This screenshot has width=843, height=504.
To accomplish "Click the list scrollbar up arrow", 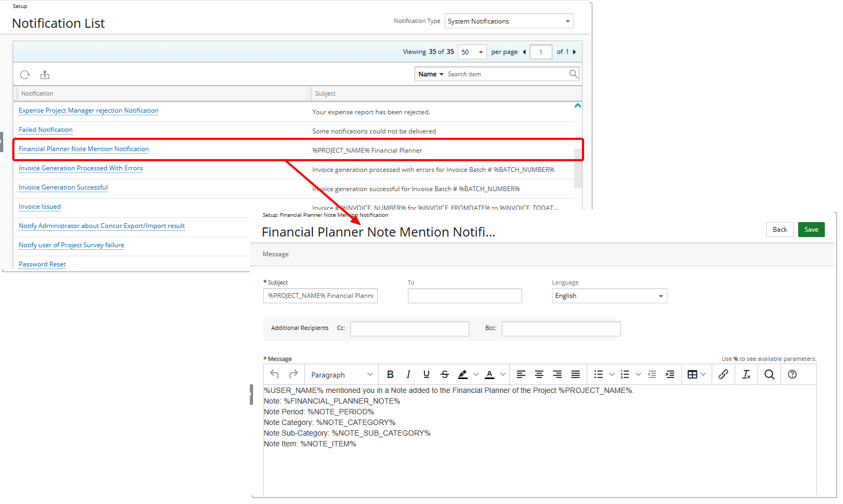I will 578,106.
